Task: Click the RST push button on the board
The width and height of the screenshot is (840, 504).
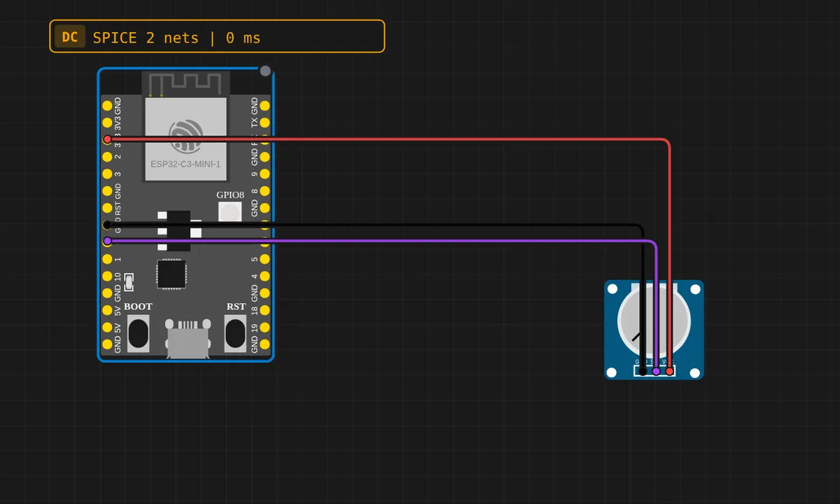Action: (235, 333)
